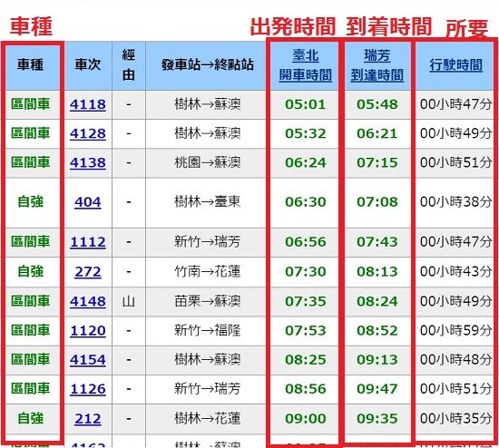Viewport: 499px width, 448px height.
Task: Open train number 1112 link
Action: [88, 242]
